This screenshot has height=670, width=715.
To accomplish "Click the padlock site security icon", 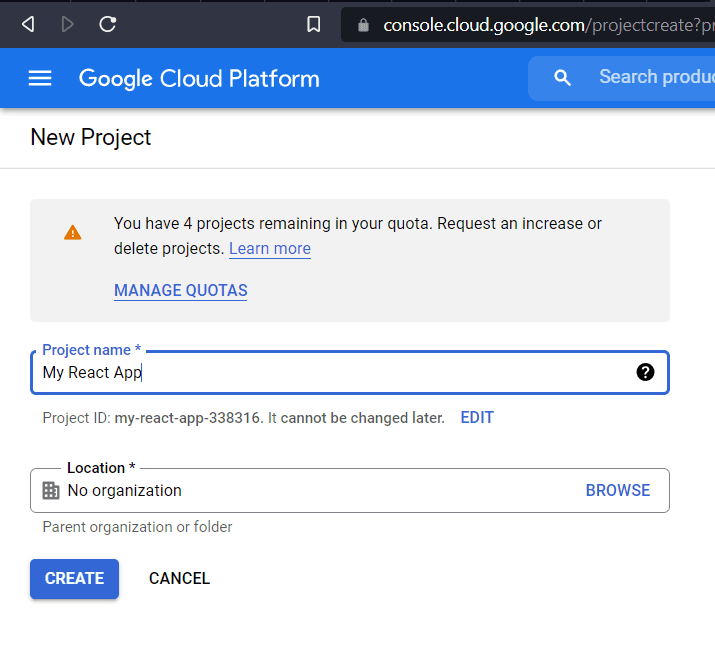I will click(x=363, y=25).
